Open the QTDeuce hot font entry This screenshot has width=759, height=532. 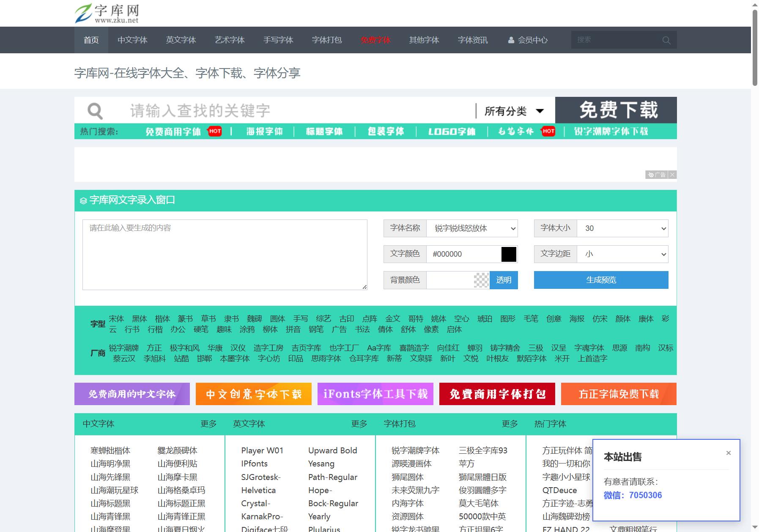tap(559, 491)
